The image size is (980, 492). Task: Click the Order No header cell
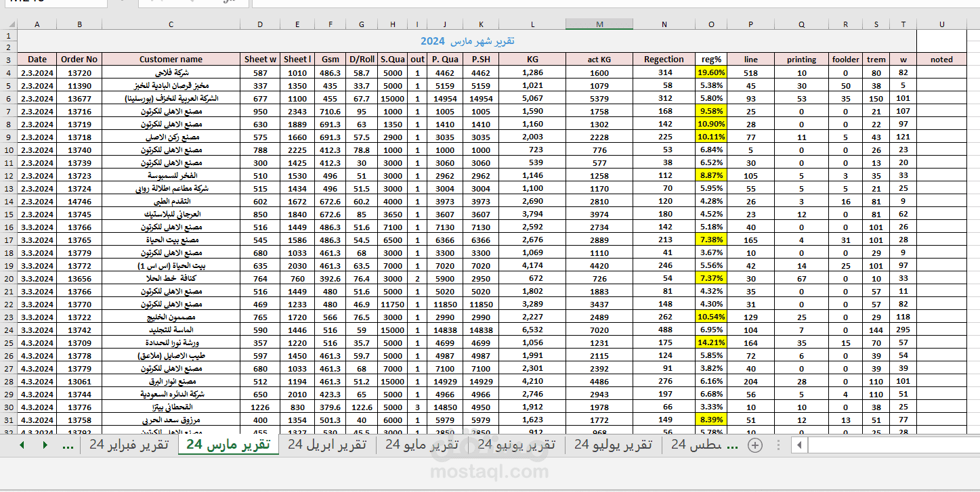coord(79,60)
